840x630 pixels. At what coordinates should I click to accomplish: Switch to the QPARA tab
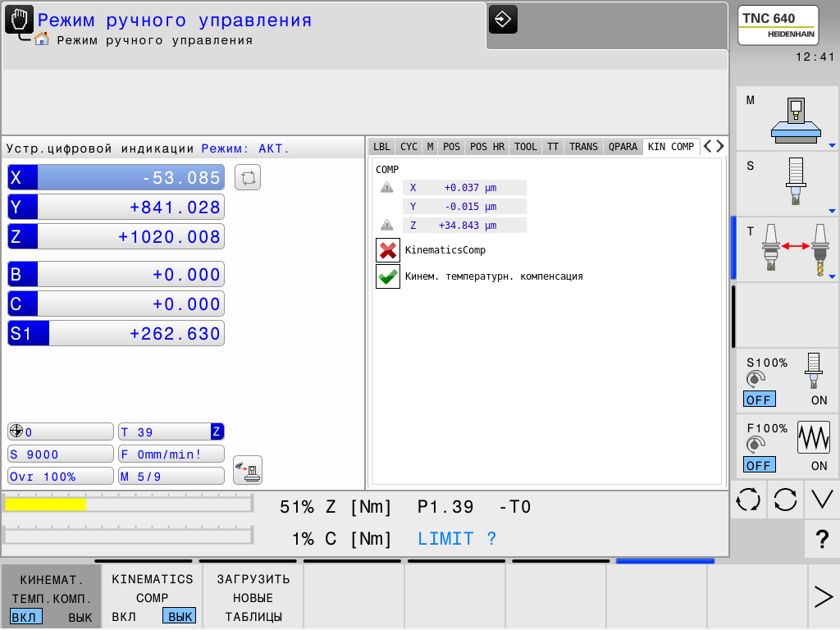click(x=623, y=147)
